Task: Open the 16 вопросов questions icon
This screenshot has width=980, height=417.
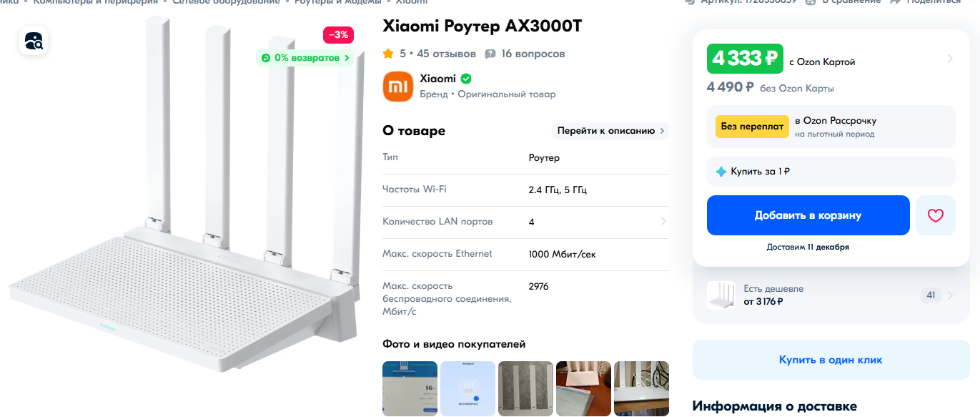Action: coord(490,54)
